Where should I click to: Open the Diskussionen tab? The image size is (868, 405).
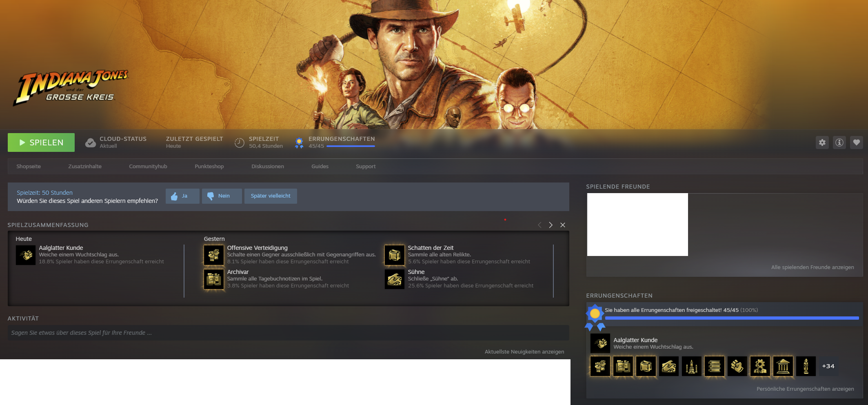267,166
